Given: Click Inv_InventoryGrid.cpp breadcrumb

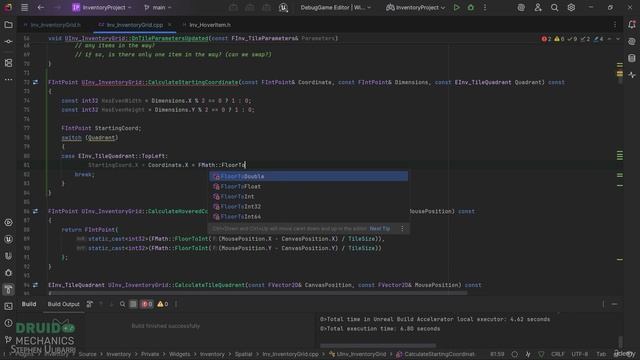Looking at the screenshot, I should (x=290, y=354).
